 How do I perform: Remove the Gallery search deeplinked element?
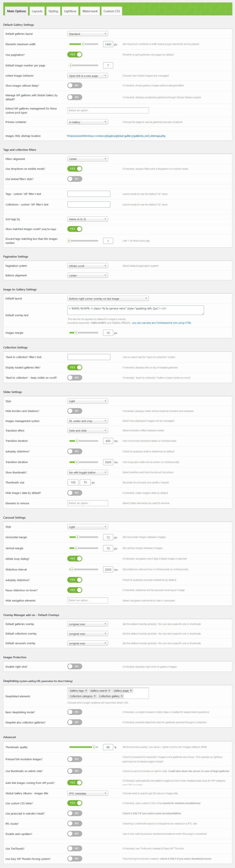(x=109, y=690)
